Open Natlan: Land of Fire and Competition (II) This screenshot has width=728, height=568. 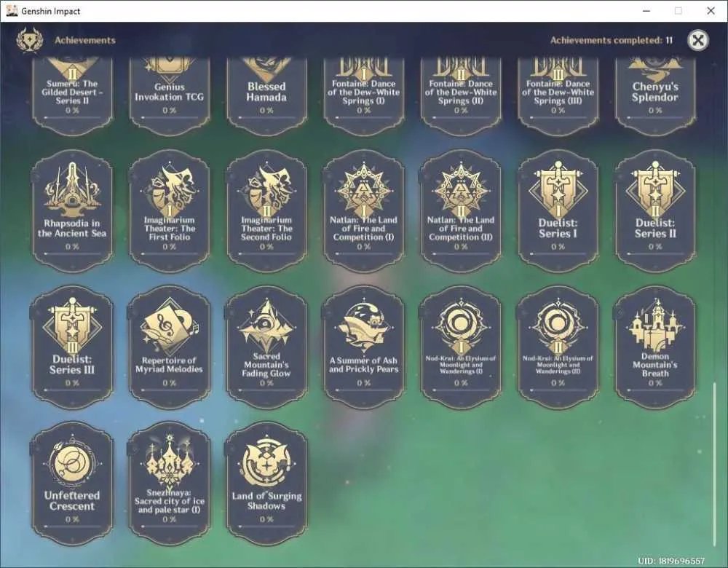click(x=461, y=211)
